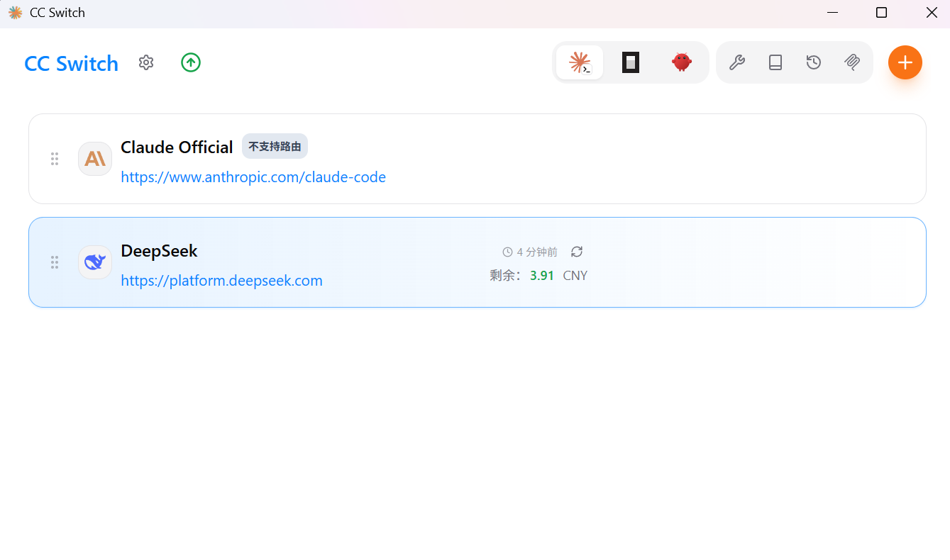Grab the Claude Official drag handle
The image size is (950, 560).
click(55, 159)
